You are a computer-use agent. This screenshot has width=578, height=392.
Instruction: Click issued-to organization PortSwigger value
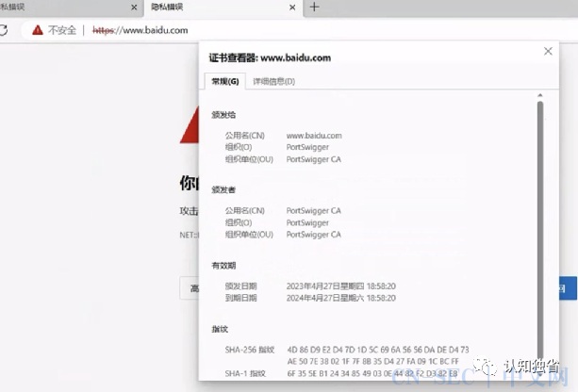coord(307,147)
